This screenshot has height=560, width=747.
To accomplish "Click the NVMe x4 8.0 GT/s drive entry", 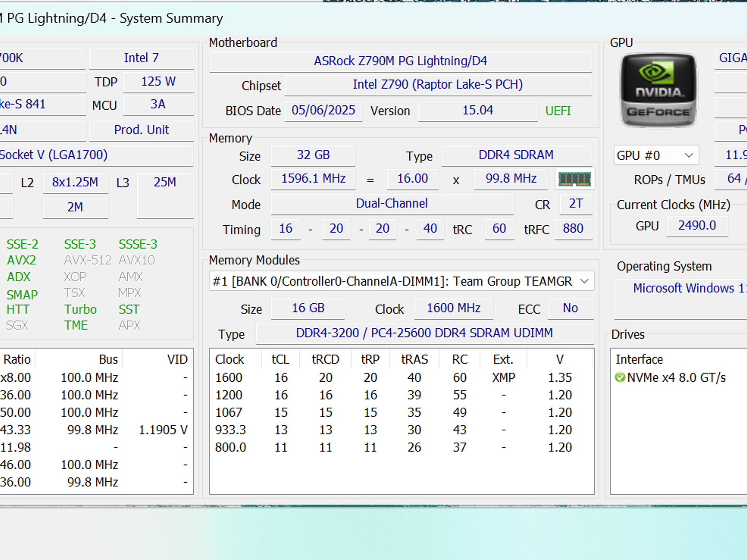I will tap(677, 378).
